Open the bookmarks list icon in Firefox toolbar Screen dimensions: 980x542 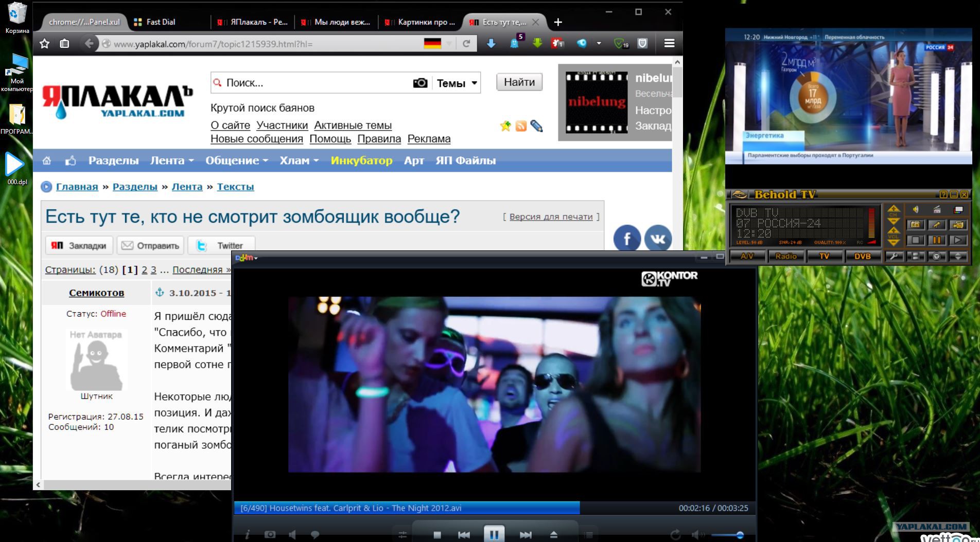point(64,44)
